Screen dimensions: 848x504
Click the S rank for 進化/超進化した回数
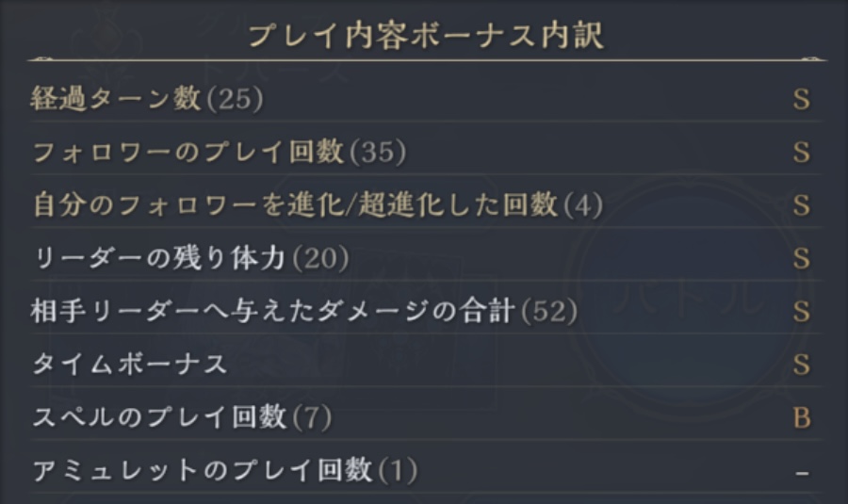coord(802,205)
